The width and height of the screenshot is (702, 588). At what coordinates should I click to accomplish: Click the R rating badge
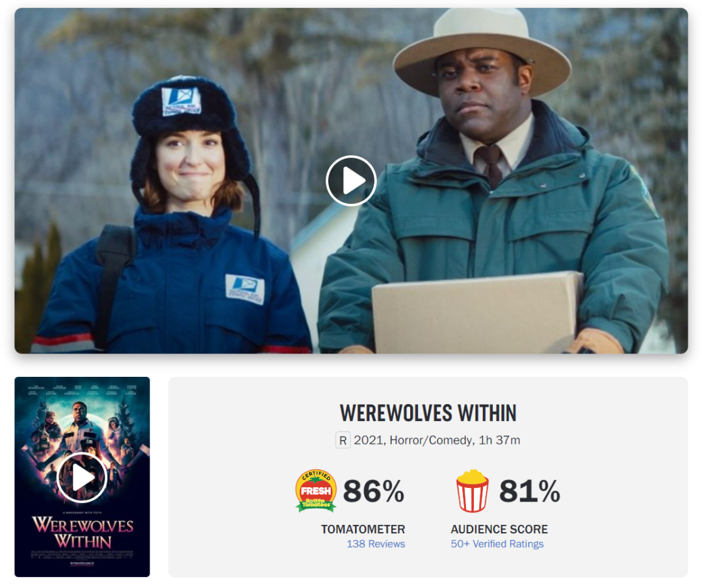343,441
